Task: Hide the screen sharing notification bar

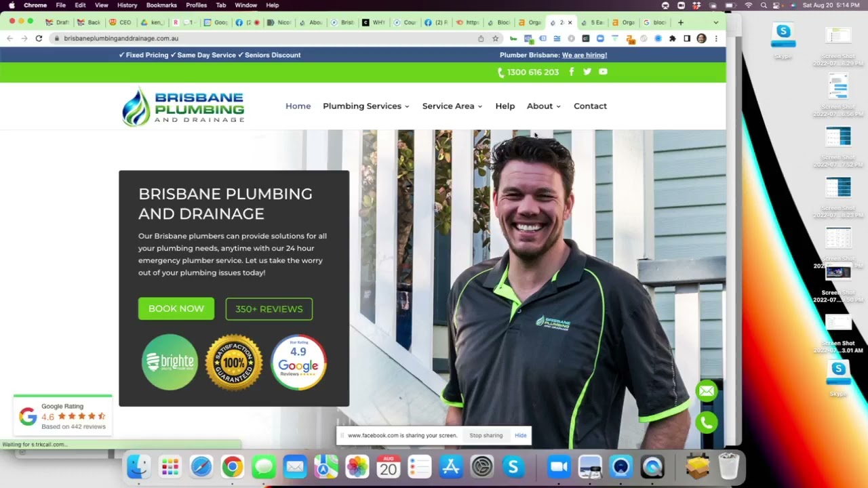Action: [x=521, y=436]
